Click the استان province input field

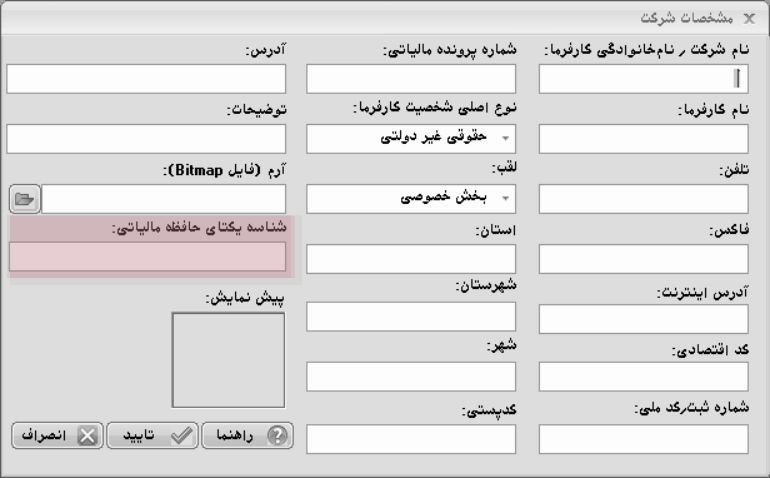(x=411, y=258)
